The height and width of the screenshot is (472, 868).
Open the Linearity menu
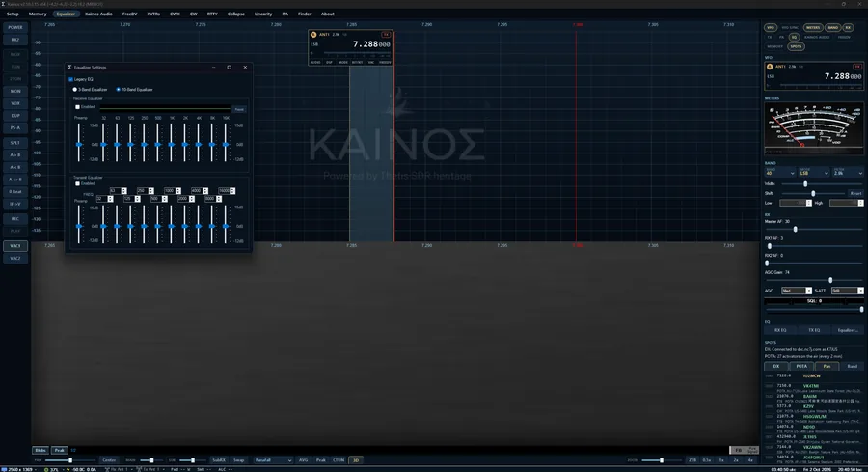263,14
